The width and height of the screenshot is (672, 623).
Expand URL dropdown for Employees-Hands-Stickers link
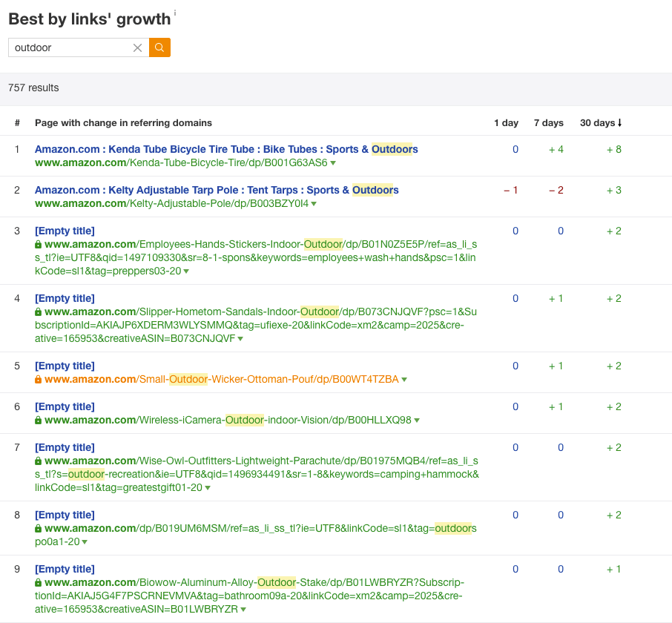[x=186, y=271]
